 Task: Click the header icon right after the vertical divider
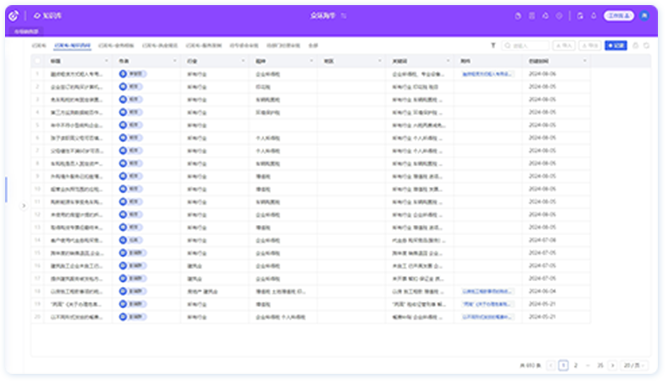point(580,16)
